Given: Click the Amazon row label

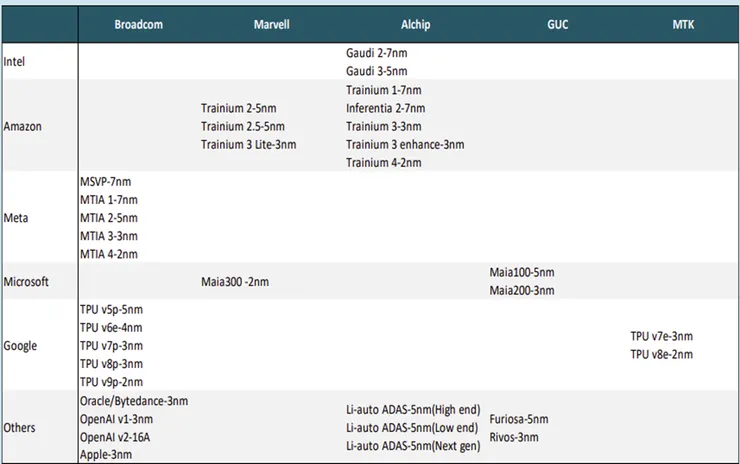Looking at the screenshot, I should 23,127.
